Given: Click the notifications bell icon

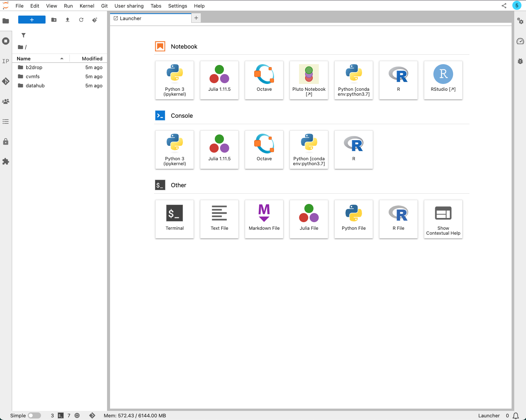Looking at the screenshot, I should tap(516, 416).
